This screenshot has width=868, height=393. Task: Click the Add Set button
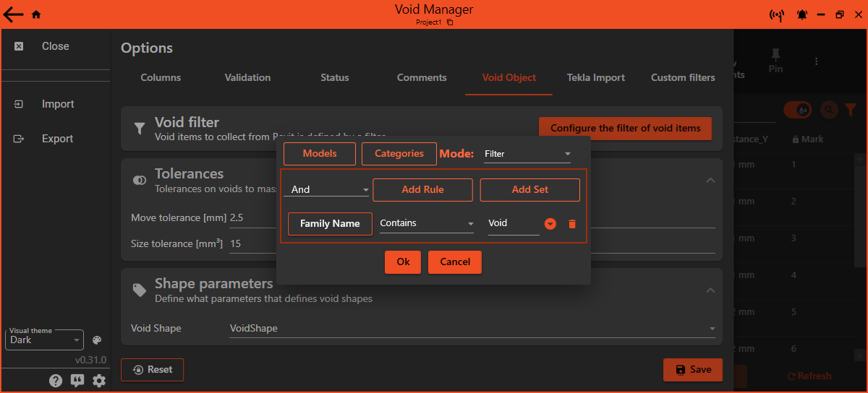tap(530, 190)
